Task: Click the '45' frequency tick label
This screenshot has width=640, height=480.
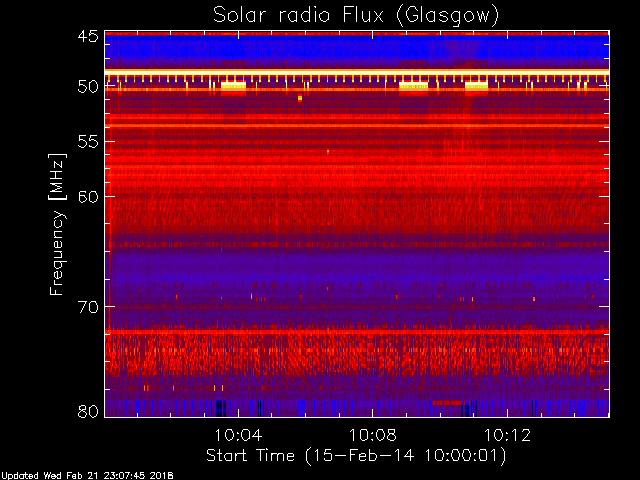Action: (x=88, y=36)
